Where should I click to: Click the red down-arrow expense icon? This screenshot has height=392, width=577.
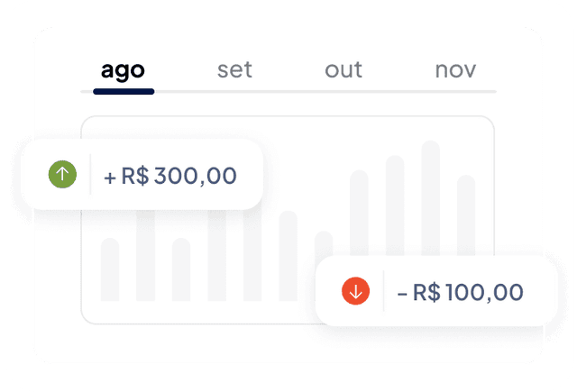click(355, 291)
